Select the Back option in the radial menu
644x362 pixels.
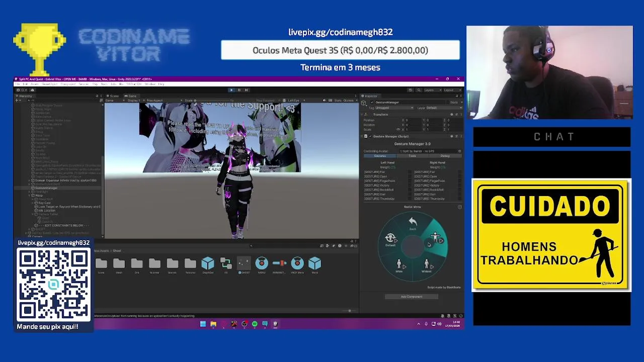point(413,223)
